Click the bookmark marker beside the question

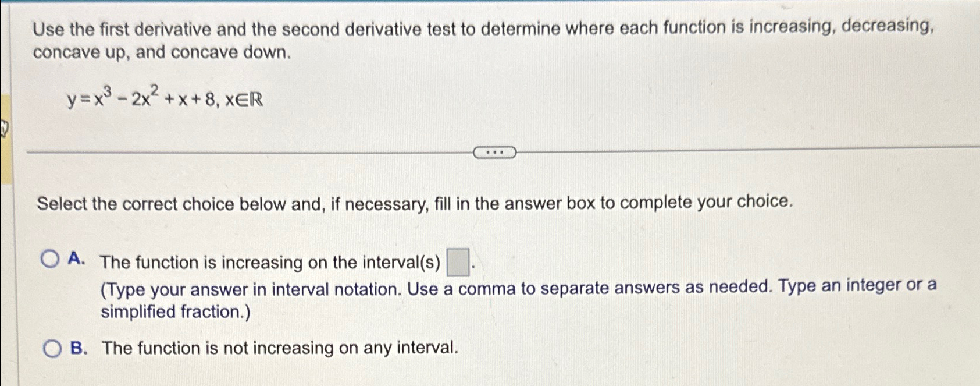tap(3, 128)
